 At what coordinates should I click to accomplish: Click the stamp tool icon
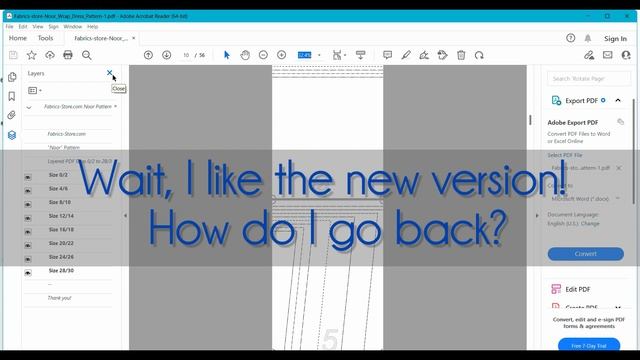click(x=442, y=55)
